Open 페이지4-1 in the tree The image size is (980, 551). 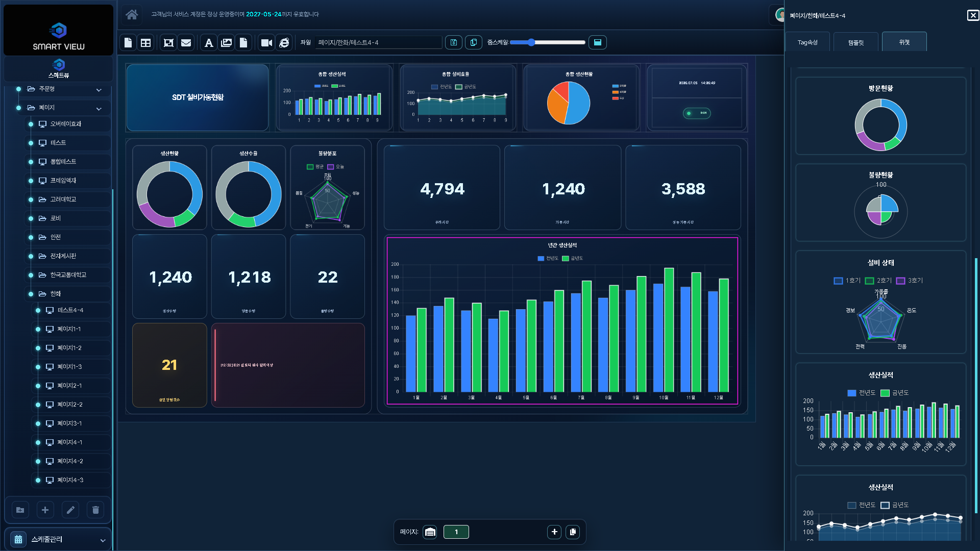70,442
